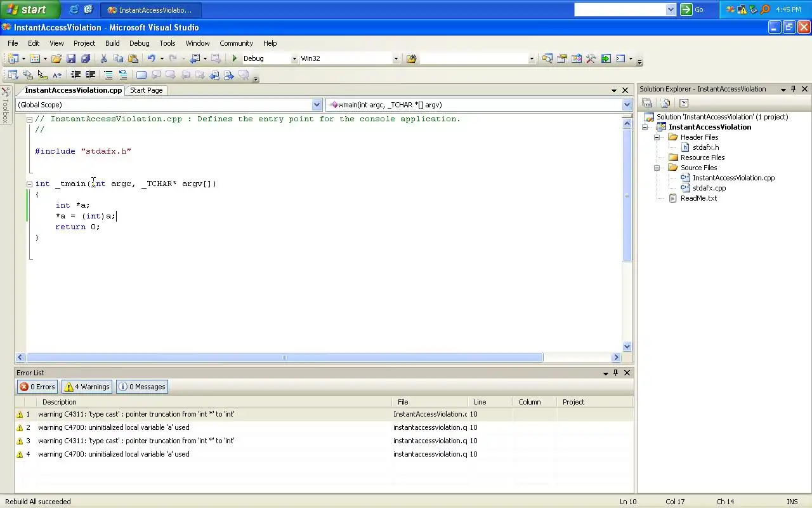The image size is (812, 508).
Task: Save the current file with the floppy icon
Action: point(71,58)
